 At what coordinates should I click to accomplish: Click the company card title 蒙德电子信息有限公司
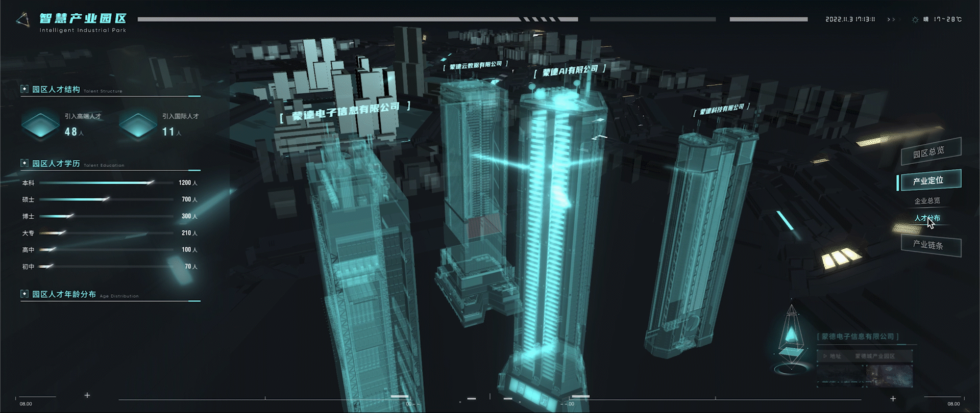click(857, 337)
